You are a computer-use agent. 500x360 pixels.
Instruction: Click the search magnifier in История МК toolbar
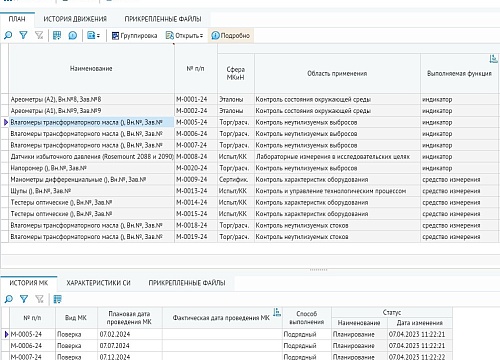(x=8, y=299)
